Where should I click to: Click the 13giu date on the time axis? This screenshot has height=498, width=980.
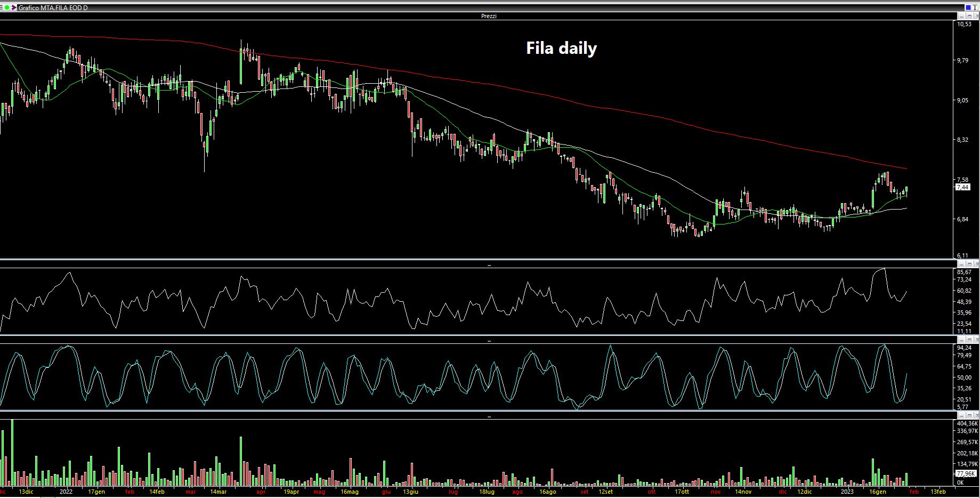(410, 492)
